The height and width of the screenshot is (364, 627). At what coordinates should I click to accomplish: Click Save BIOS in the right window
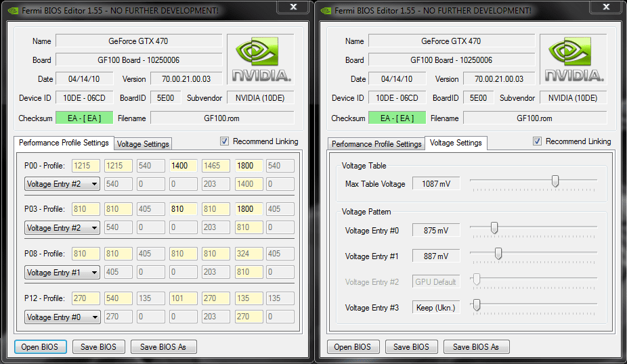411,347
